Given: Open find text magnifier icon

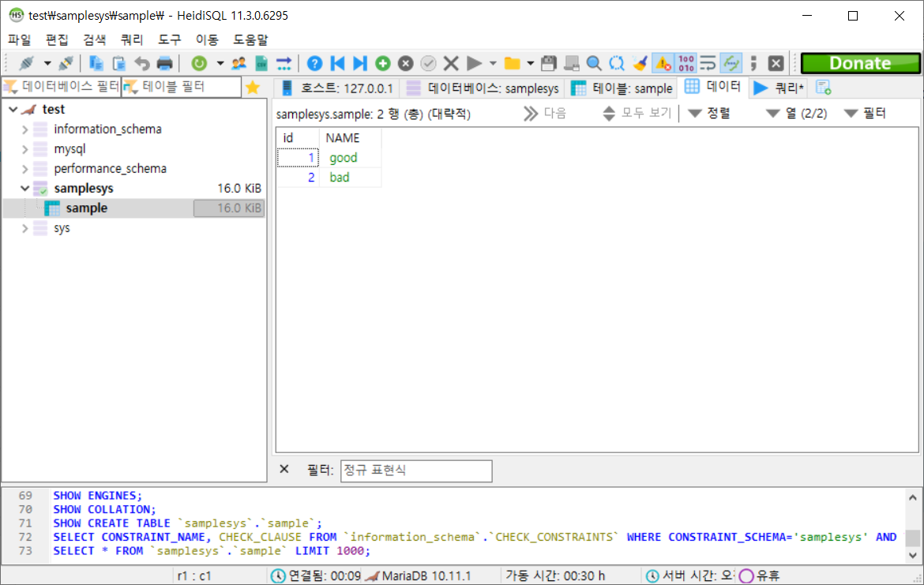Looking at the screenshot, I should (x=594, y=63).
